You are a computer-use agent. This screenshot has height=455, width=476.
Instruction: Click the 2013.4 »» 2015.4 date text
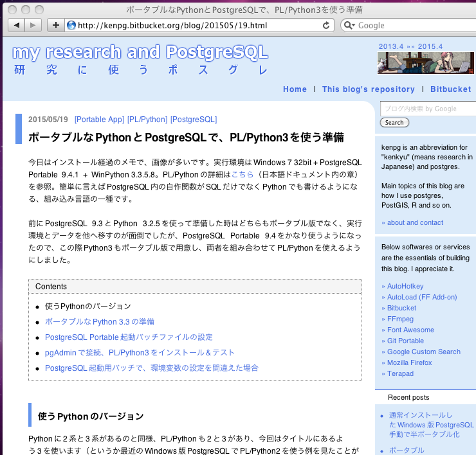point(410,46)
